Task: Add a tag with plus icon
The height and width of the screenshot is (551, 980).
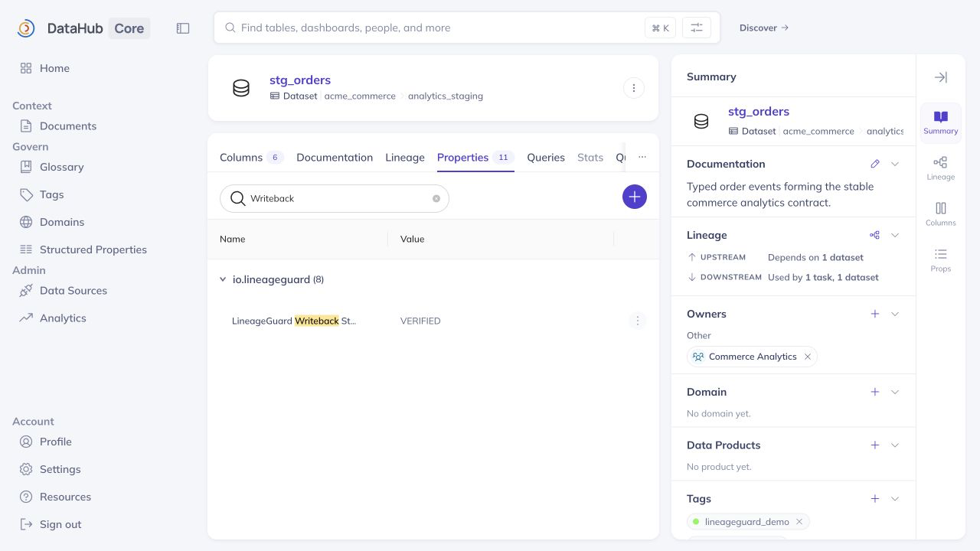Action: 875,499
